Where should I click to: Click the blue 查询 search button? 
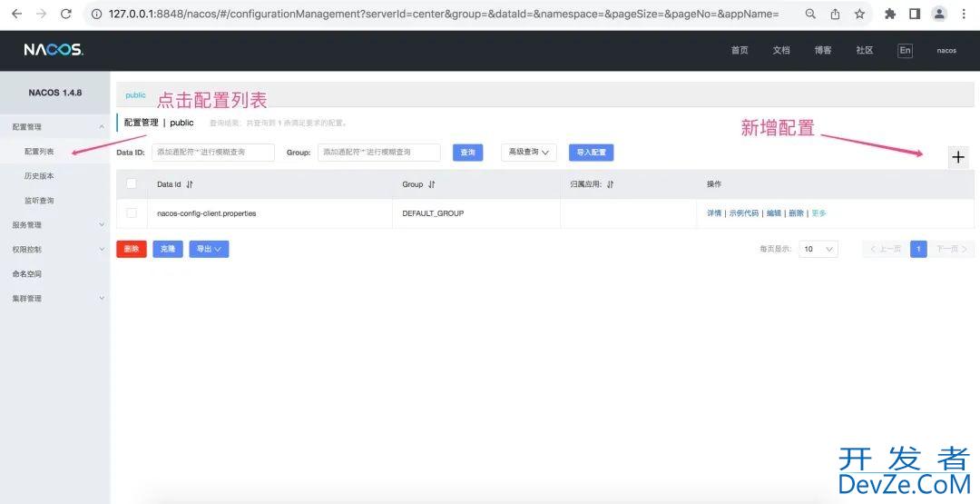(x=467, y=153)
